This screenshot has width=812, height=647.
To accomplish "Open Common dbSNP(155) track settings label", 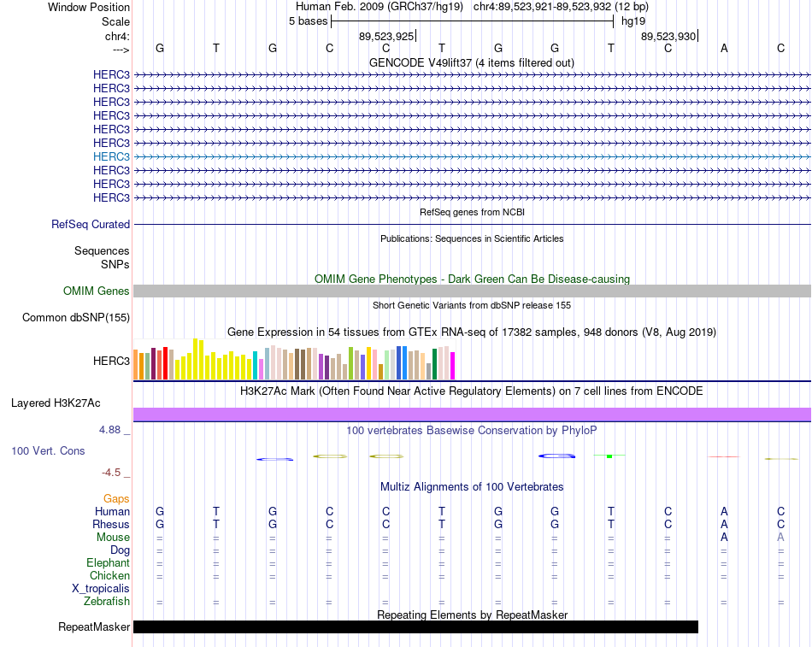I will pos(76,318).
